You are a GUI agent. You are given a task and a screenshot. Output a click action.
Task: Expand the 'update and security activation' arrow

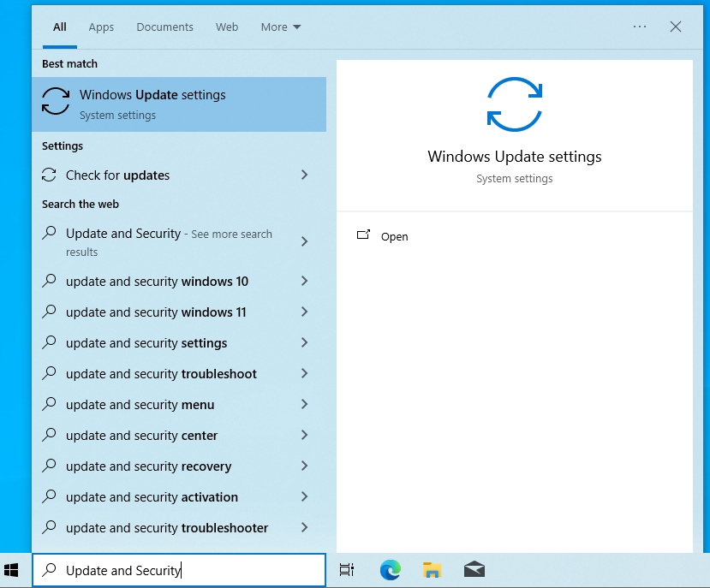(x=304, y=496)
